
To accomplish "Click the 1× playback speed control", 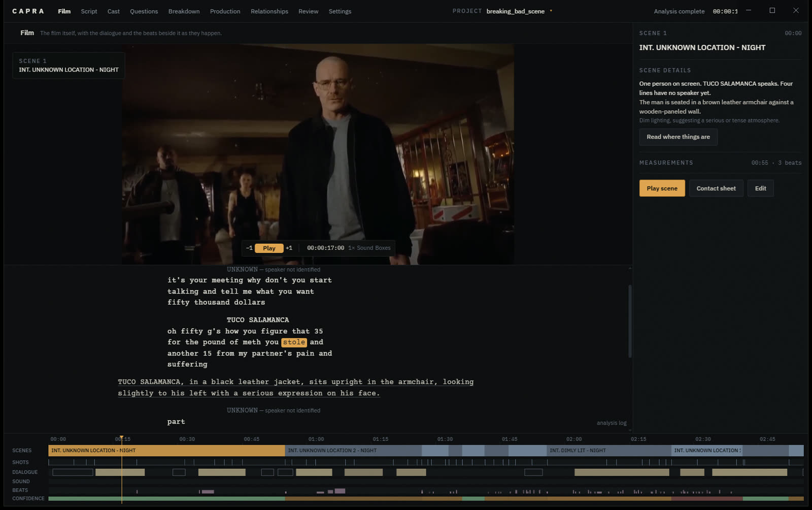I will click(351, 248).
